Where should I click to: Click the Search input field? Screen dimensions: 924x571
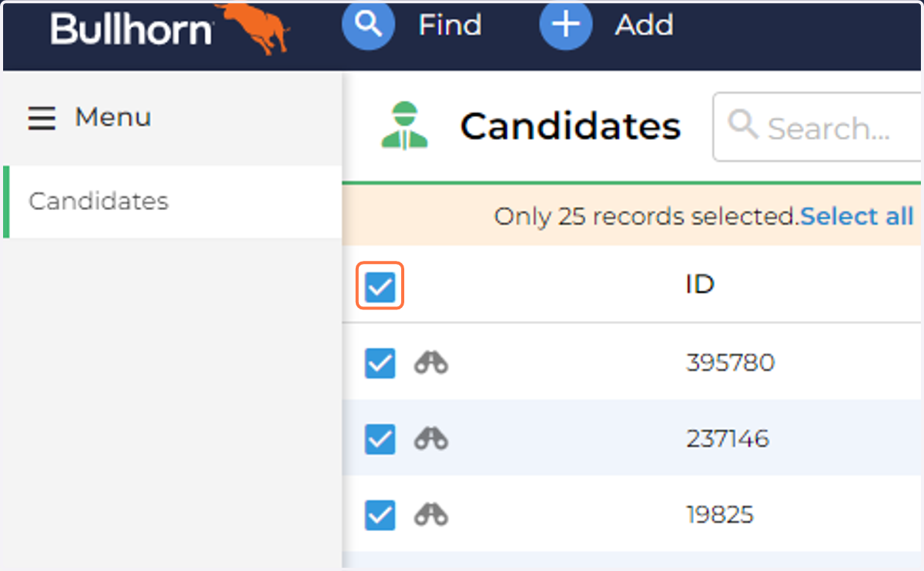818,127
